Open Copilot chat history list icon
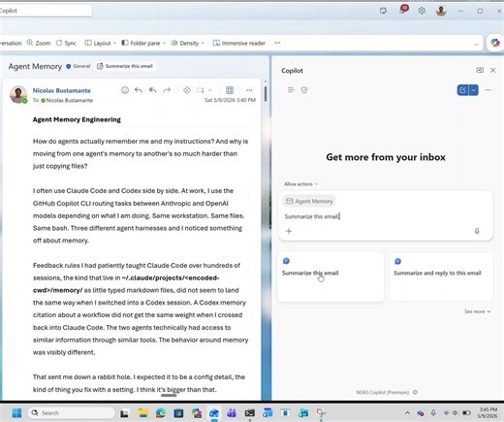504x422 pixels. coord(291,90)
